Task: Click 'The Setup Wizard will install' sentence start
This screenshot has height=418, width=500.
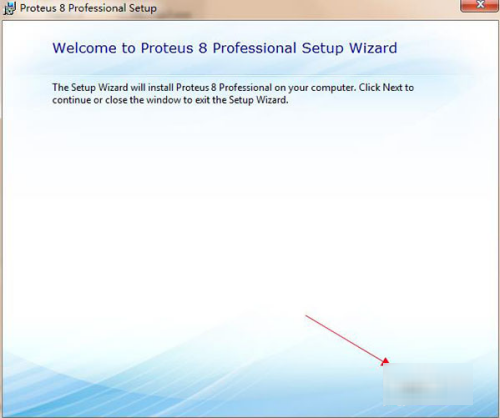Action: pos(113,87)
